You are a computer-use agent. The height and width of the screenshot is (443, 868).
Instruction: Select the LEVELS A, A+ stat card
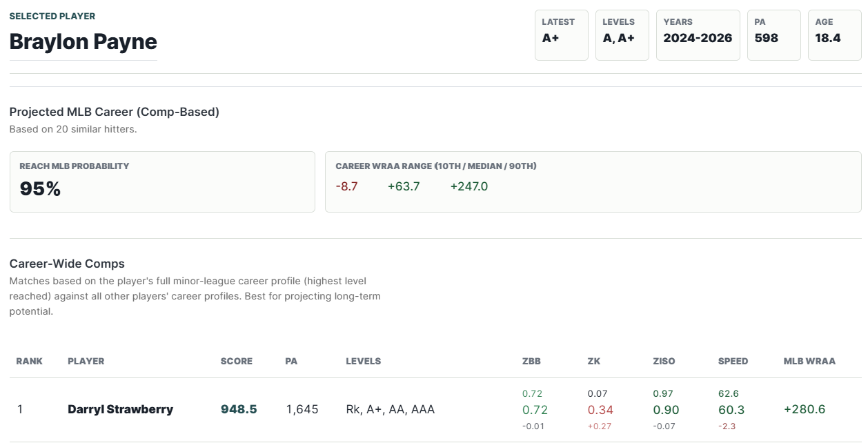coord(622,35)
